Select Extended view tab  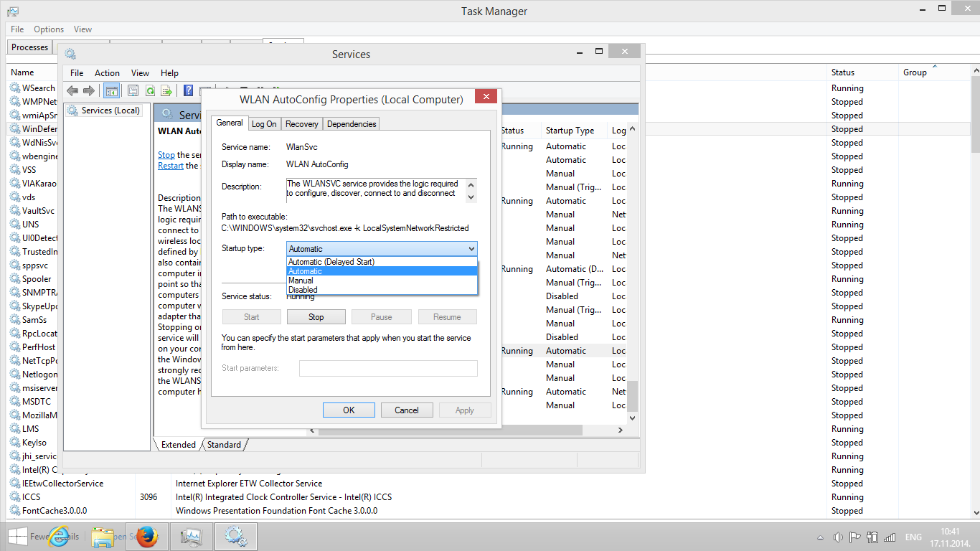(x=179, y=445)
